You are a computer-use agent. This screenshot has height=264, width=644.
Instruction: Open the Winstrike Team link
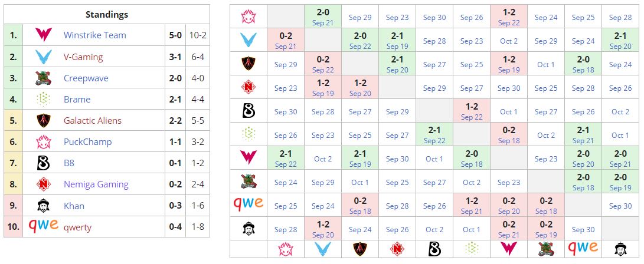(94, 35)
